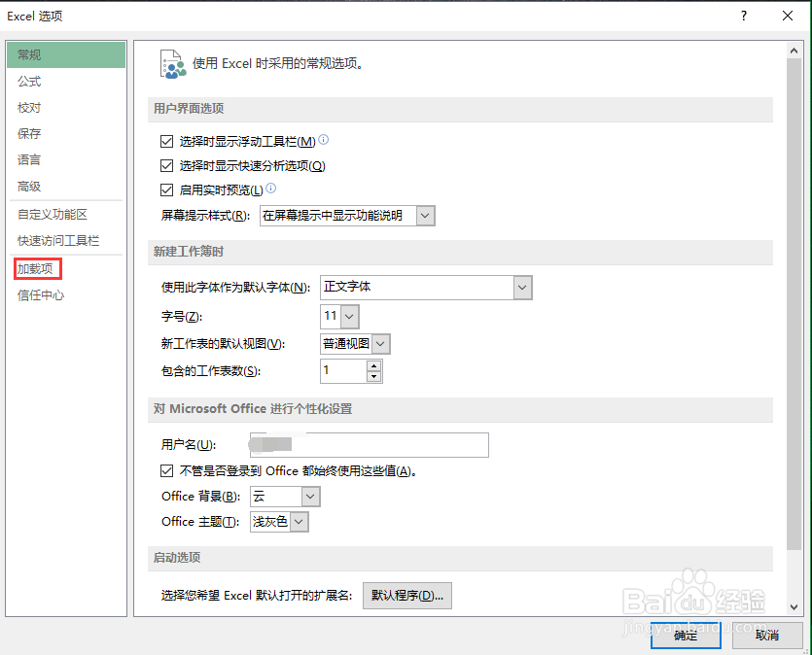Open the Office 主题 dropdown
Screen dimensions: 812x655
[x=299, y=522]
